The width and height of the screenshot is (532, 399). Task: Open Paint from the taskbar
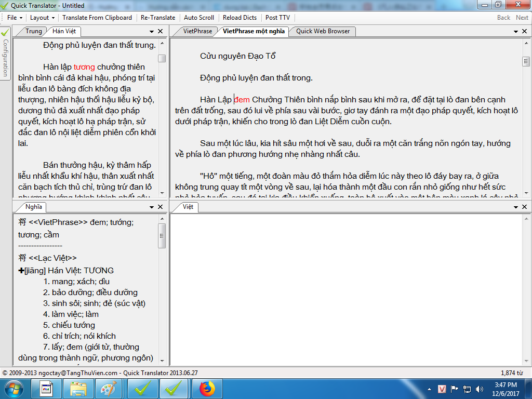pos(109,388)
